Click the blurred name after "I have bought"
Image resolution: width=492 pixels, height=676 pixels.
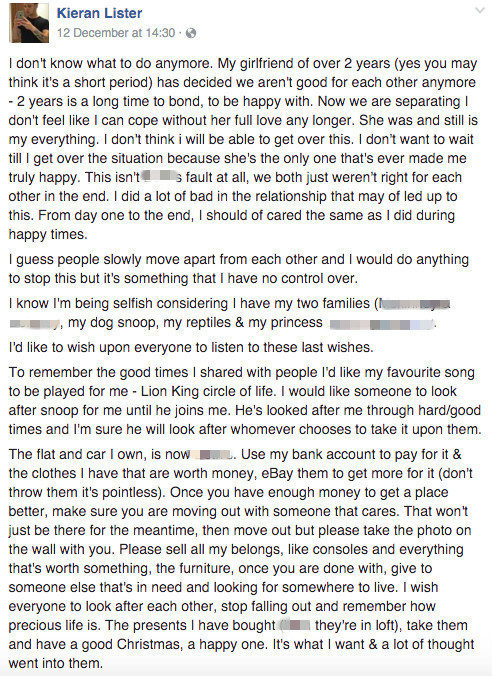(295, 625)
